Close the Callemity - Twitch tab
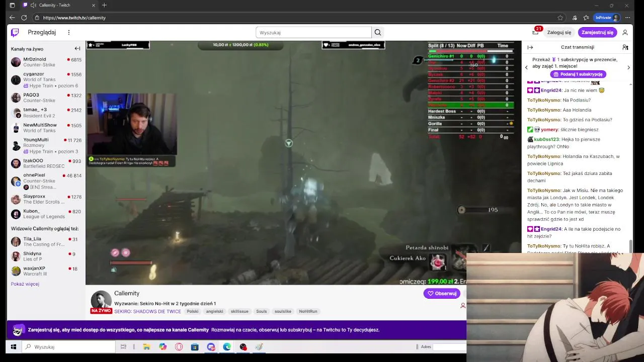 (94, 5)
